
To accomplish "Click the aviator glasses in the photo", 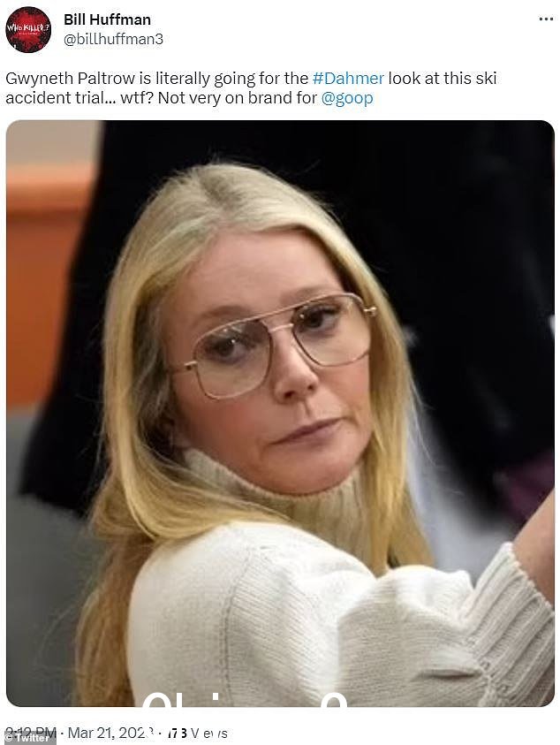I will (279, 343).
